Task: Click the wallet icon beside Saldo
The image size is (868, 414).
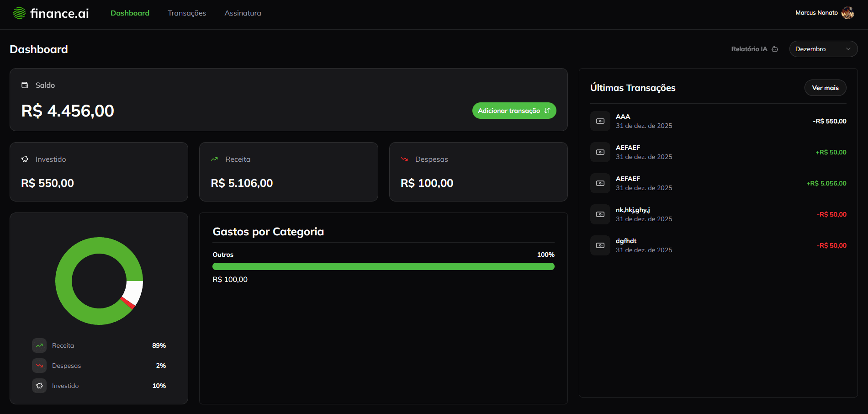Action: click(x=25, y=85)
